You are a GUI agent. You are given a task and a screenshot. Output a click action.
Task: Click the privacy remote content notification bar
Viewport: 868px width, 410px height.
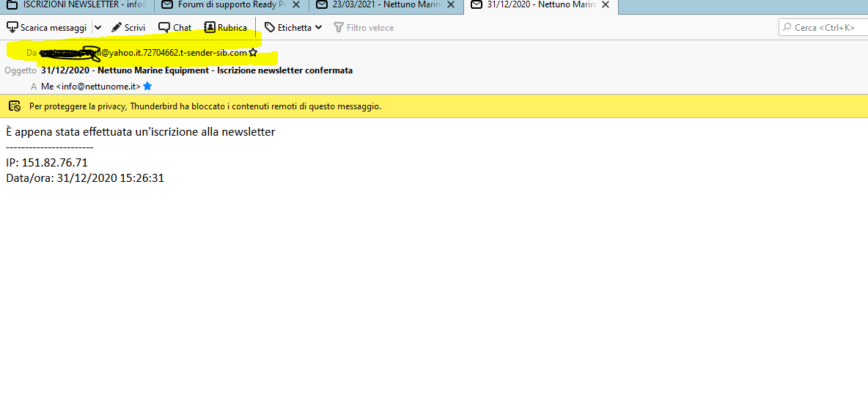[x=434, y=106]
